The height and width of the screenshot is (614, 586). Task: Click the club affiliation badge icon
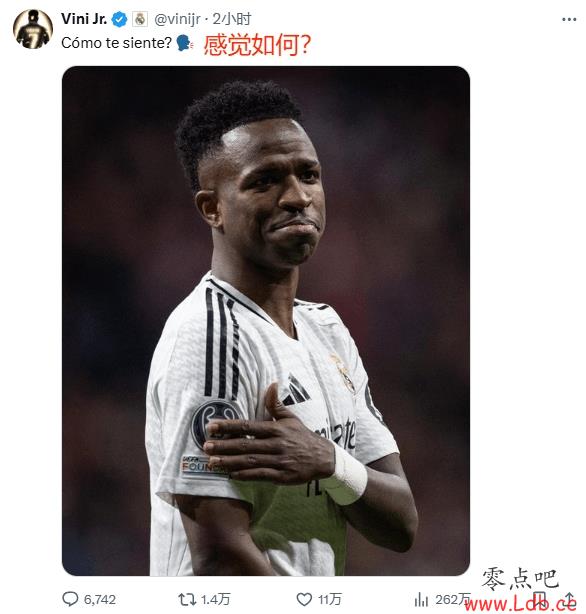pos(140,19)
